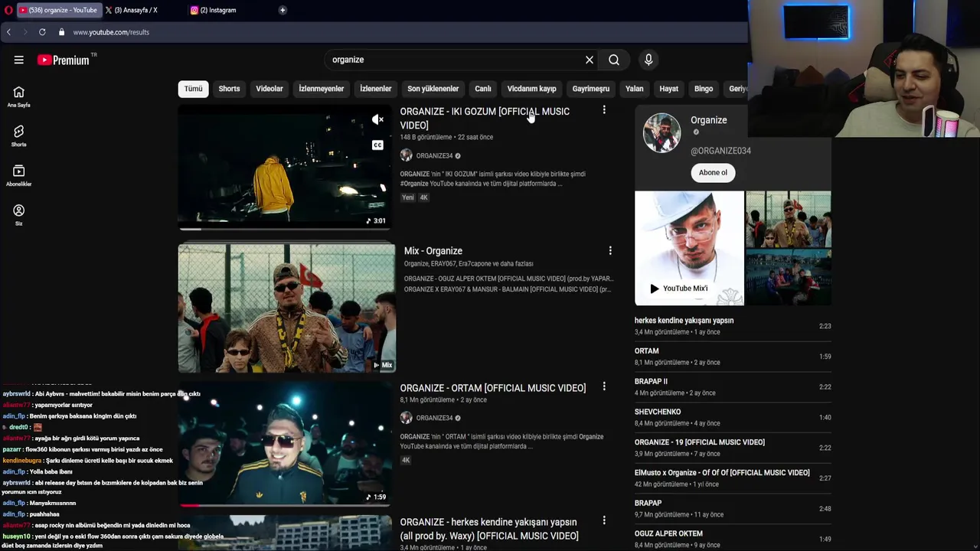Subscribe with the Abone ol button
The height and width of the screenshot is (551, 980).
point(713,172)
